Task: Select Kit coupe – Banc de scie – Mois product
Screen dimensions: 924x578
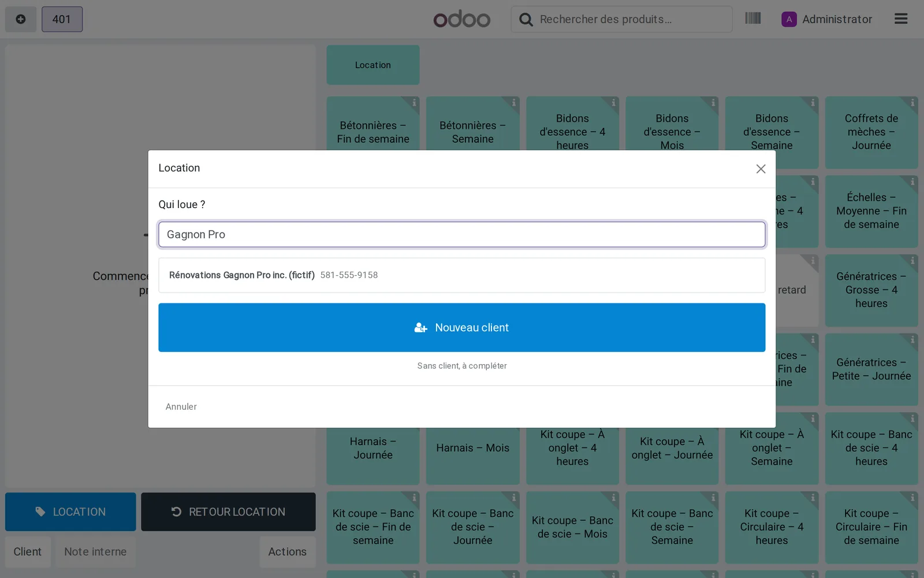Action: pyautogui.click(x=572, y=527)
